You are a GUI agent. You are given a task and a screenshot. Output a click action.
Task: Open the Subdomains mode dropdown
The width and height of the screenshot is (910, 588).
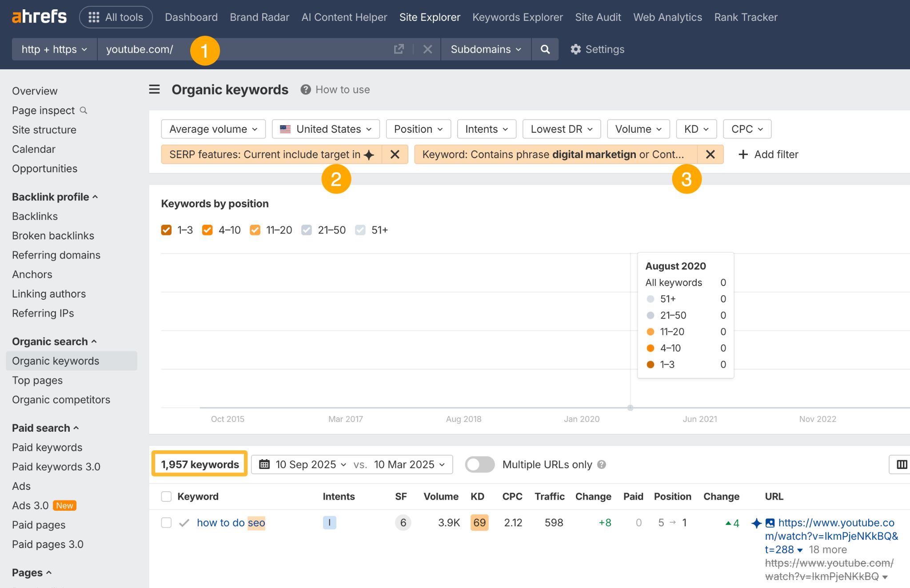coord(485,49)
